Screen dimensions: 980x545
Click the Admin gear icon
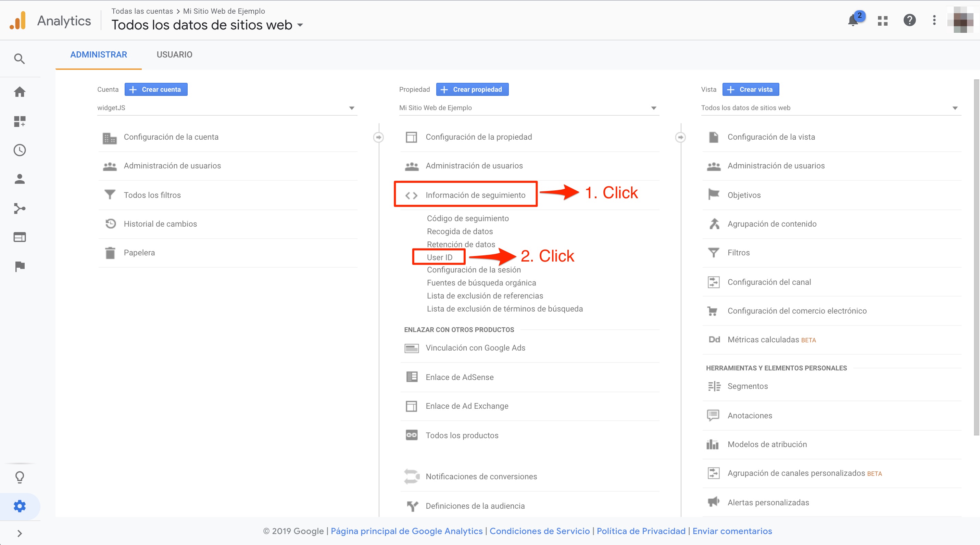[20, 506]
